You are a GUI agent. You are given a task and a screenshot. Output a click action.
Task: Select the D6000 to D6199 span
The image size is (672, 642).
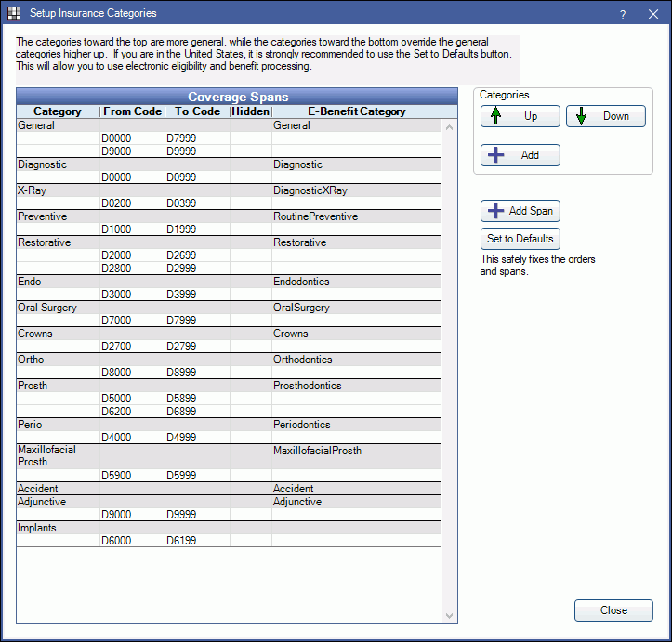[x=229, y=541]
